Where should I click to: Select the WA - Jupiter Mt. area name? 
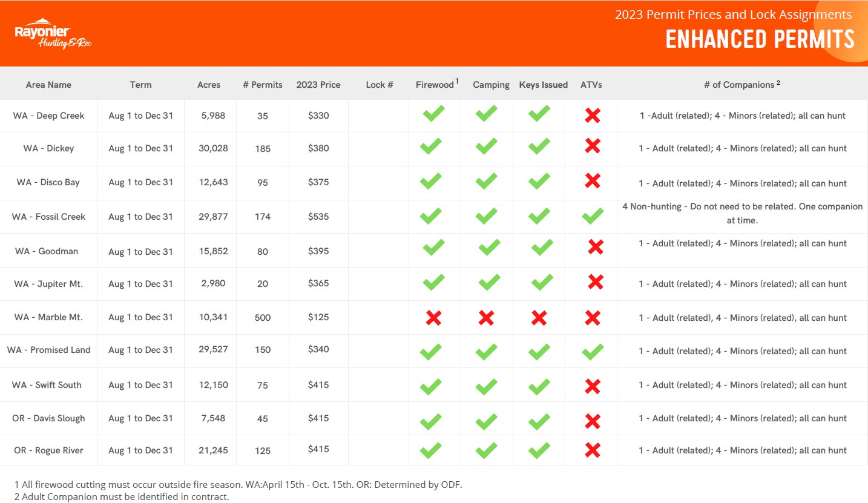[x=48, y=284]
